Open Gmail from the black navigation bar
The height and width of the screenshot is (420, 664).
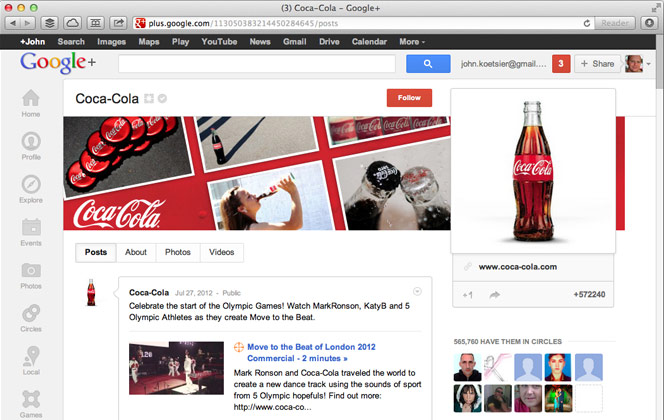(294, 42)
